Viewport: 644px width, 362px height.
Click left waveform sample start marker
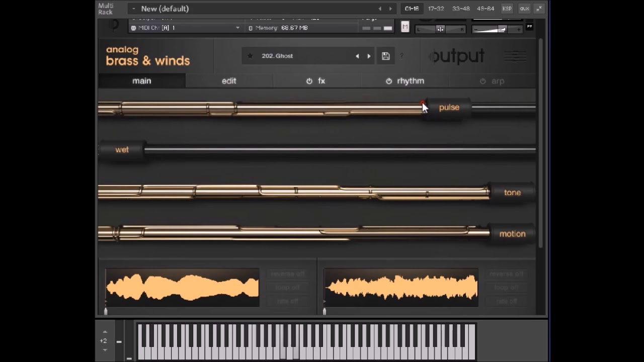tap(106, 312)
